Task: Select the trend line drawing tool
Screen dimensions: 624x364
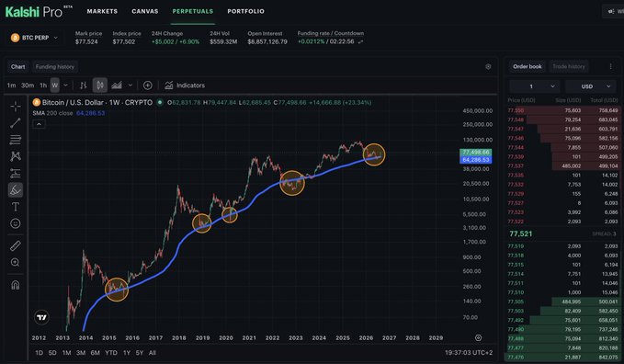Action: [x=16, y=123]
